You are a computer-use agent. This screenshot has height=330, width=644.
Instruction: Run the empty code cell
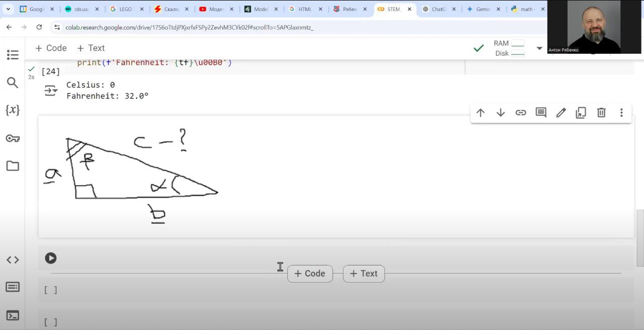(51, 258)
